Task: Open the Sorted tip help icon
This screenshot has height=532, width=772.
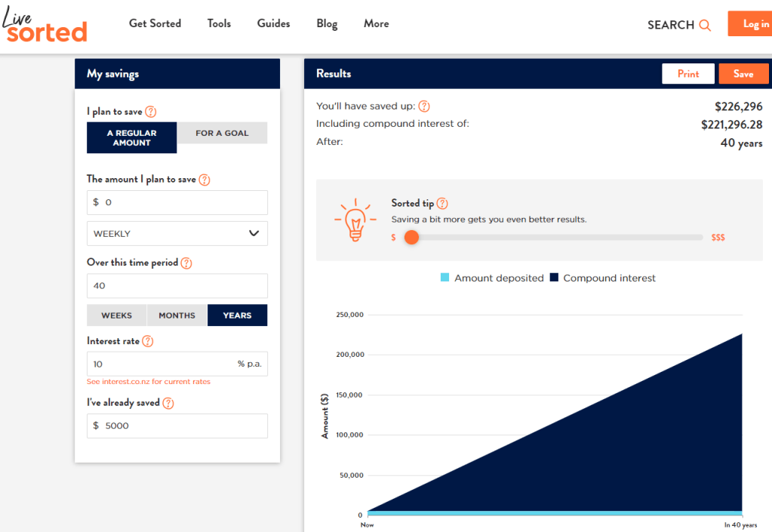Action: tap(442, 204)
